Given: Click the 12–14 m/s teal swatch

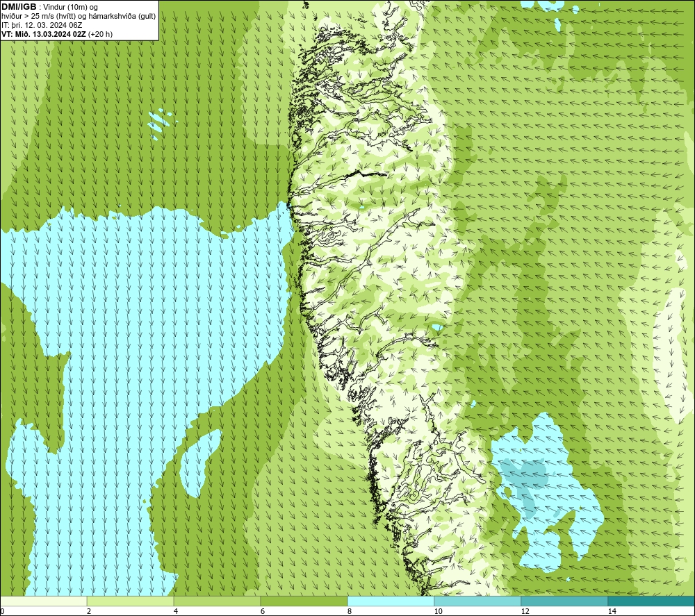Looking at the screenshot, I should [x=564, y=601].
